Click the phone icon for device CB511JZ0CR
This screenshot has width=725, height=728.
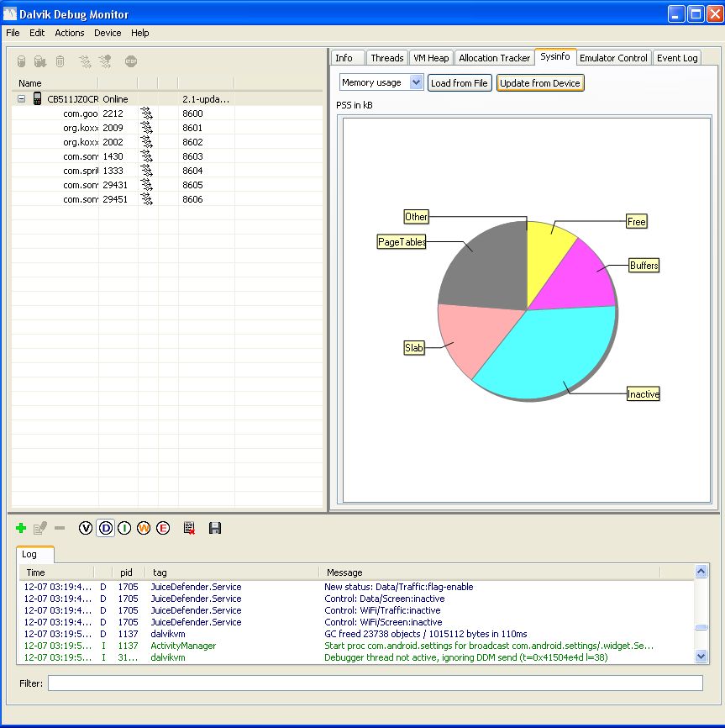37,99
